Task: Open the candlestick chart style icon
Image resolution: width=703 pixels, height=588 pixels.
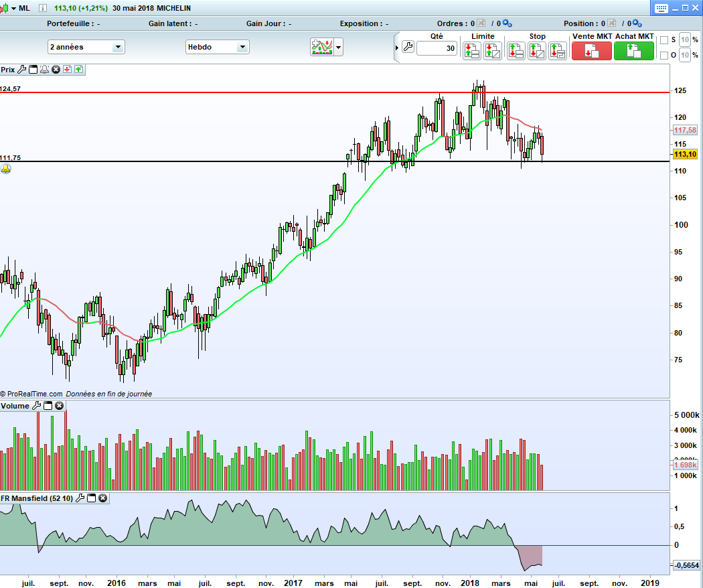Action: (4, 8)
